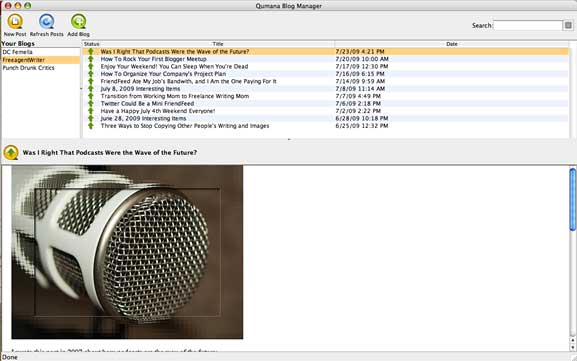Minimize the window with the yellow button

[x=17, y=6]
